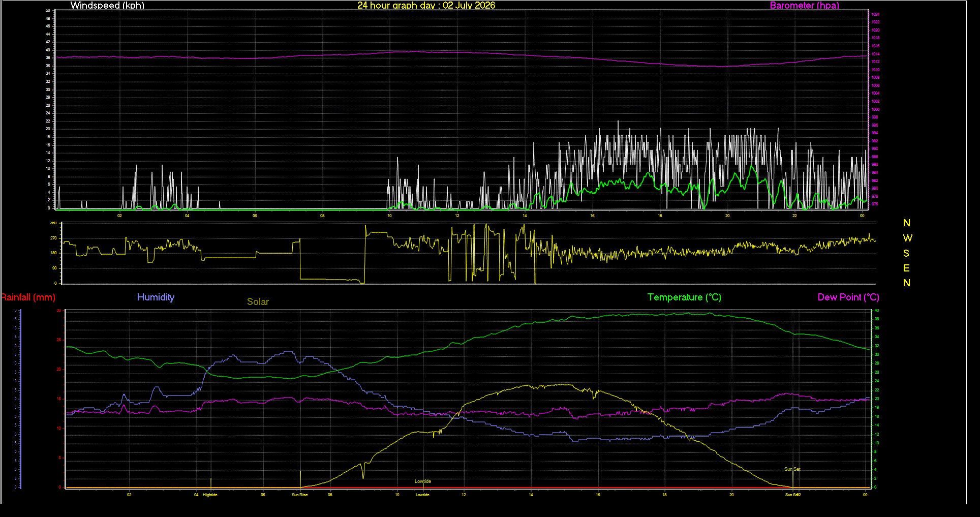The height and width of the screenshot is (517, 980).
Task: Select the green "Temperature (°C)" label
Action: click(x=684, y=297)
